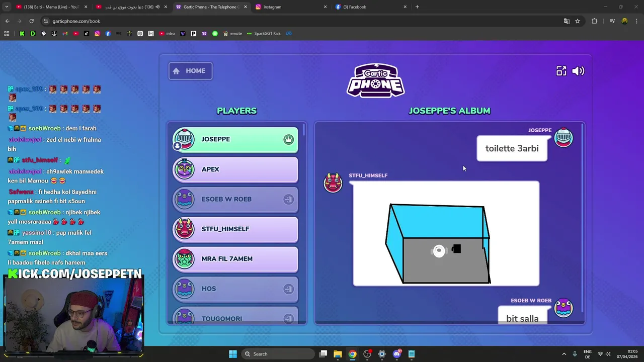Open the TikTok bookmark
Image resolution: width=644 pixels, height=362 pixels.
coord(86,34)
